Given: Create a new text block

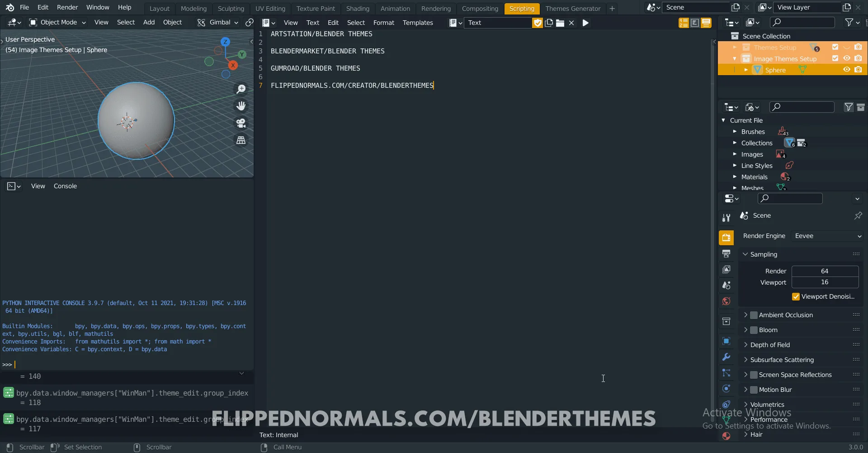Looking at the screenshot, I should 549,23.
